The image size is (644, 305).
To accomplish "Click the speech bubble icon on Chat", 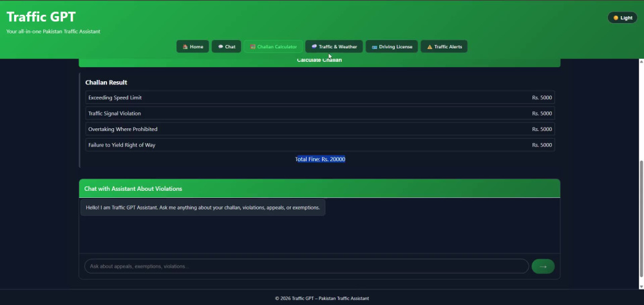I will click(220, 47).
